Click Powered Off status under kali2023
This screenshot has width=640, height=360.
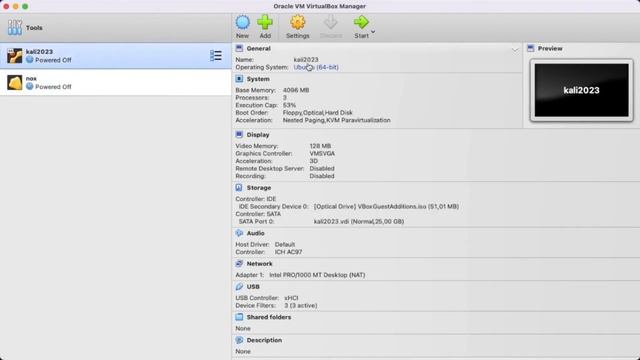point(53,60)
